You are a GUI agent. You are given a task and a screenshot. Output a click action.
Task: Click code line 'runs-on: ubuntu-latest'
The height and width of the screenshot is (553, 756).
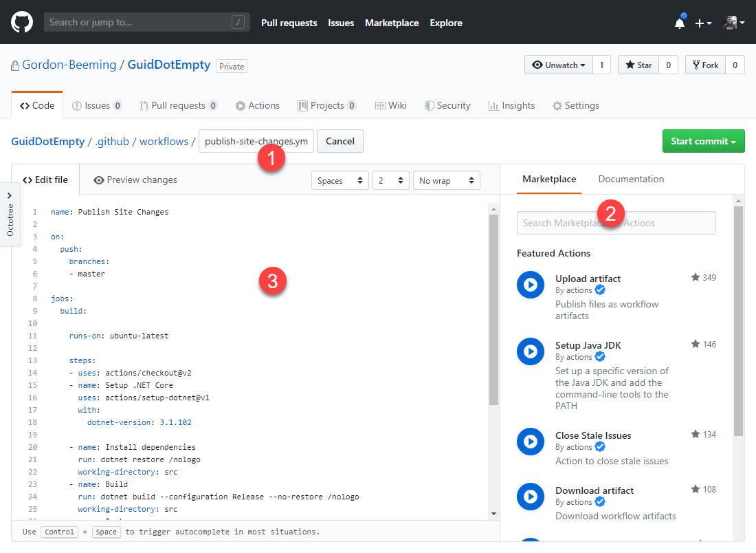(119, 336)
